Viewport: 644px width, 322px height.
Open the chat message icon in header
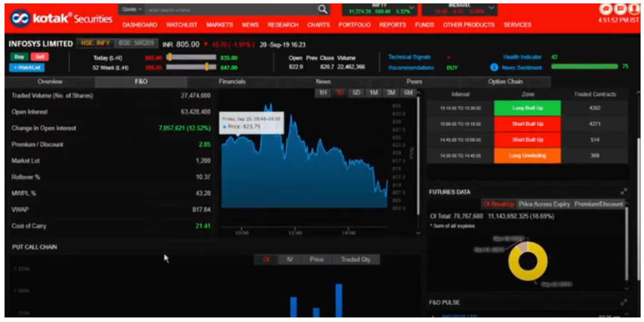[606, 9]
